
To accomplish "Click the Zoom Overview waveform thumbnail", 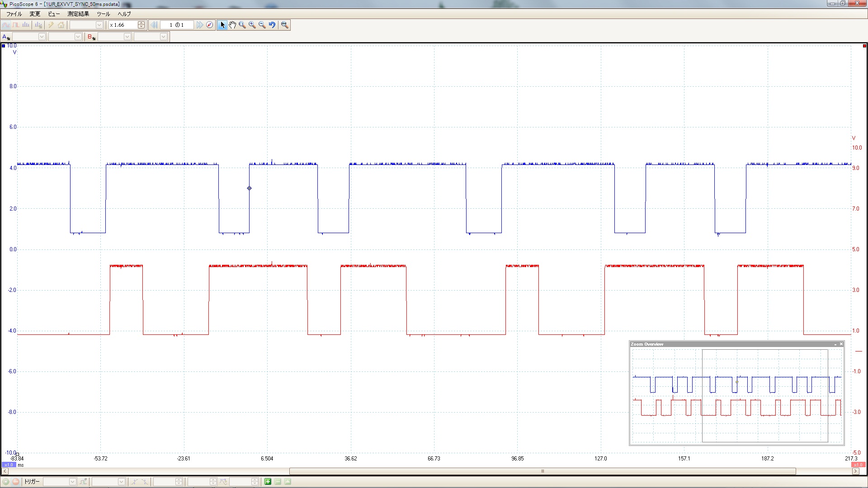I will (x=736, y=395).
